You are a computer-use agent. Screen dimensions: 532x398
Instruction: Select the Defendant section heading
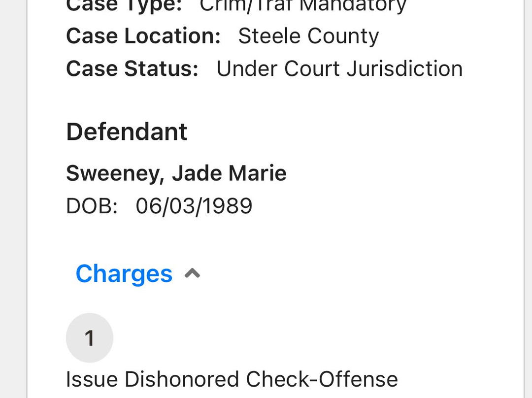(127, 132)
